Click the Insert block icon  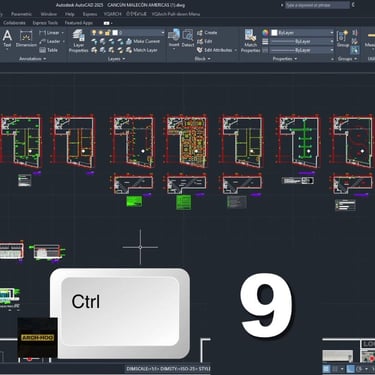(x=174, y=38)
